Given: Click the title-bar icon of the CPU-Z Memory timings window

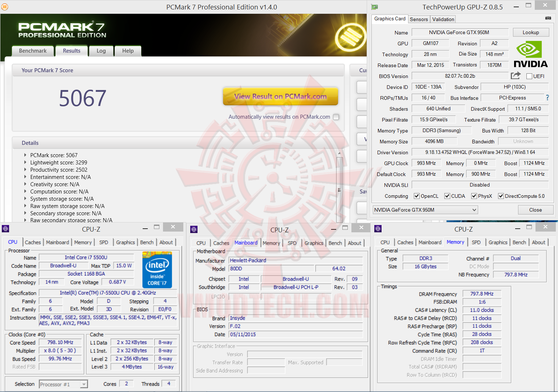Looking at the screenshot, I should point(378,229).
